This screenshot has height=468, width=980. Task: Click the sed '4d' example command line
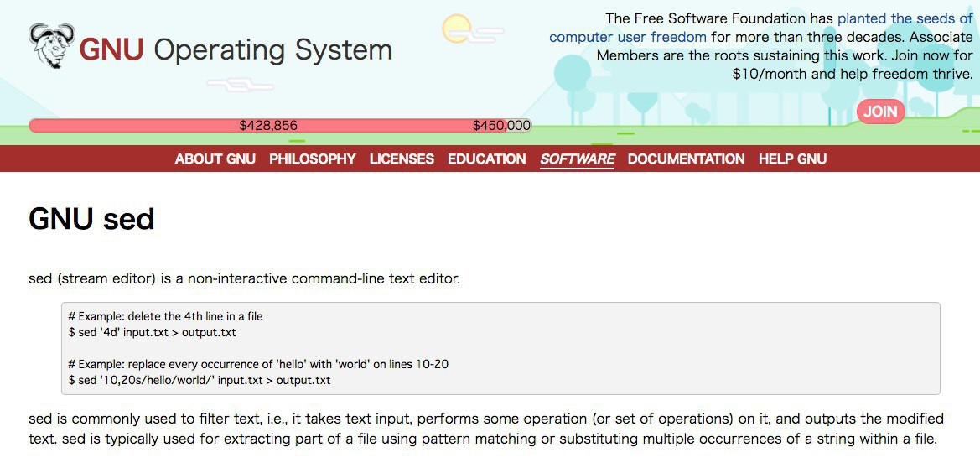(x=152, y=332)
